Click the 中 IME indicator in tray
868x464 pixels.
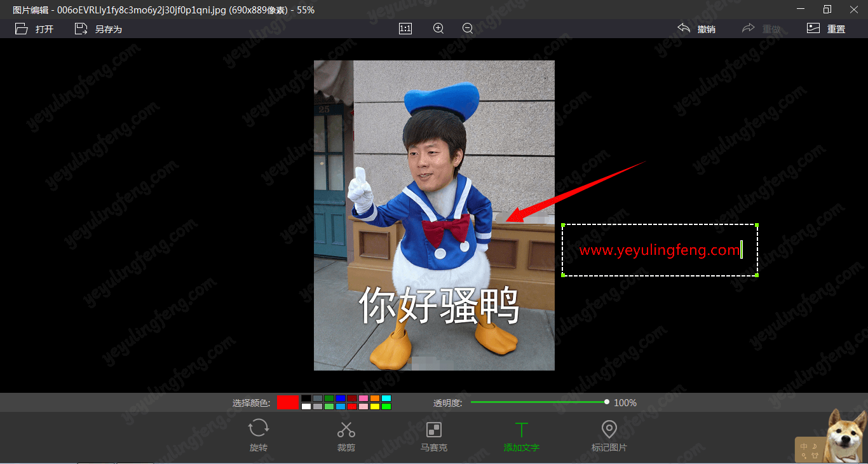click(x=804, y=446)
